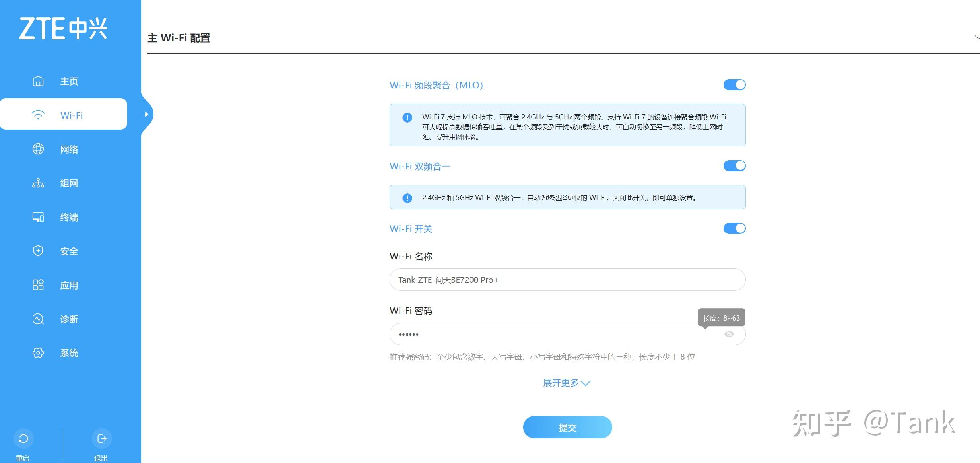Open 安全 security settings via shield icon
Image resolution: width=980 pixels, height=463 pixels.
tap(68, 251)
